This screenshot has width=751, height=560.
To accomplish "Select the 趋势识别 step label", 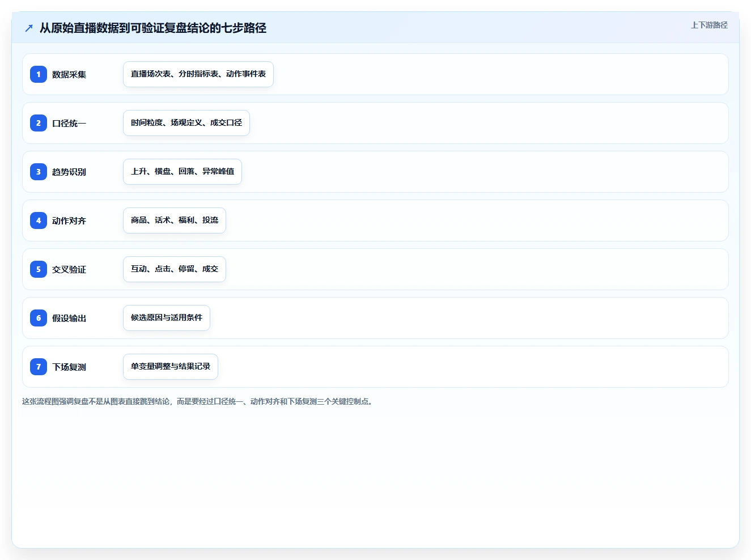I will coord(69,172).
